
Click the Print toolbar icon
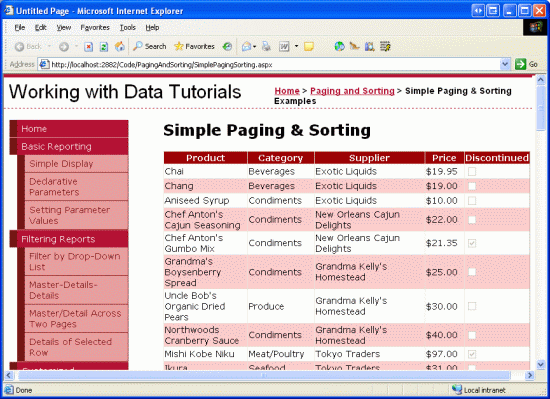pos(267,46)
